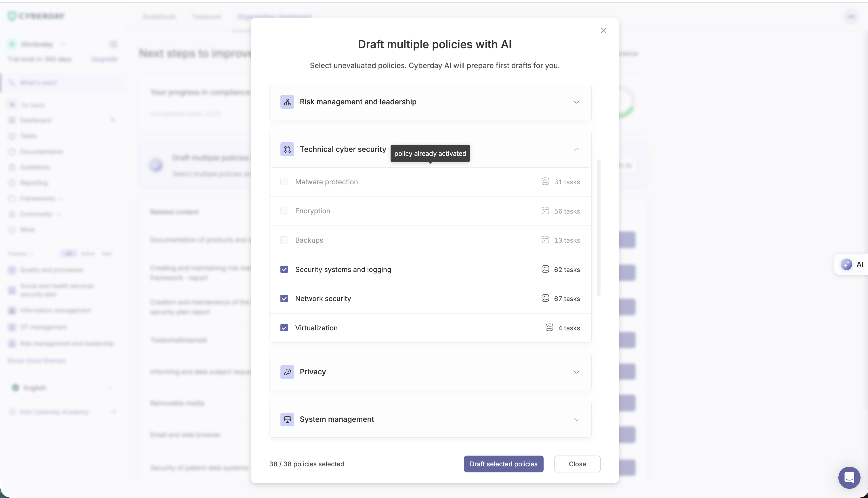Click the Privacy section key icon
The height and width of the screenshot is (498, 868).
tap(287, 372)
